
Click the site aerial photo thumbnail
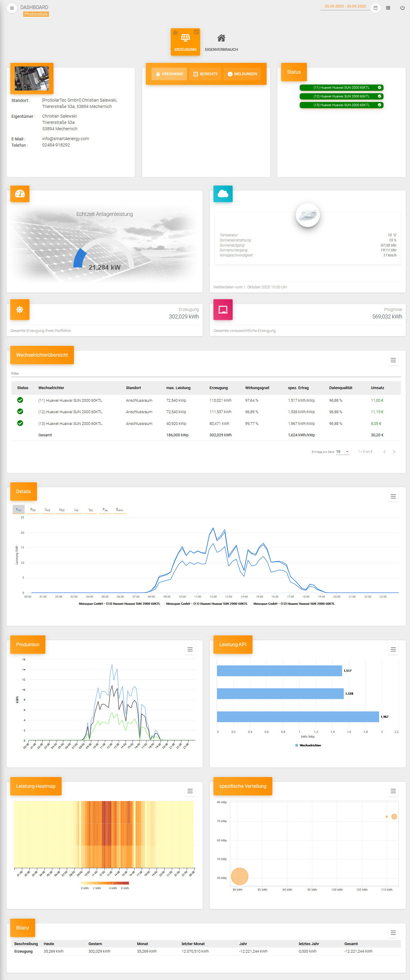(x=32, y=78)
